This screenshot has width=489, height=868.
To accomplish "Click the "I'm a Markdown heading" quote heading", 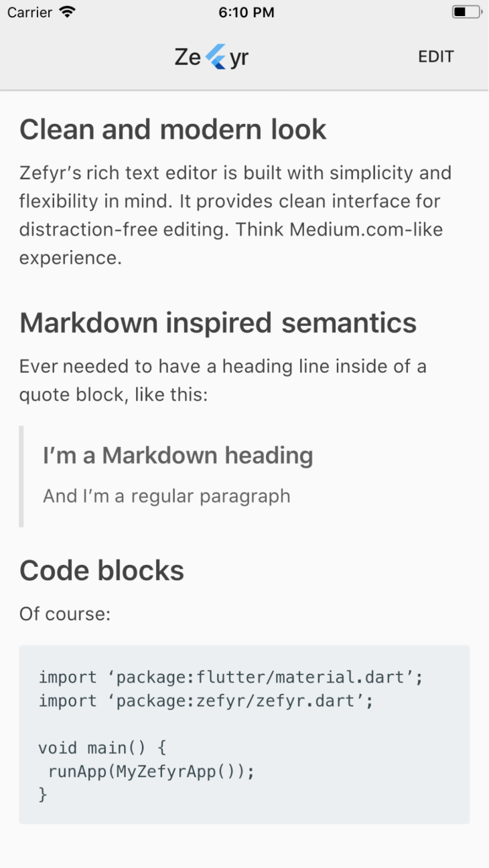I will pyautogui.click(x=178, y=456).
